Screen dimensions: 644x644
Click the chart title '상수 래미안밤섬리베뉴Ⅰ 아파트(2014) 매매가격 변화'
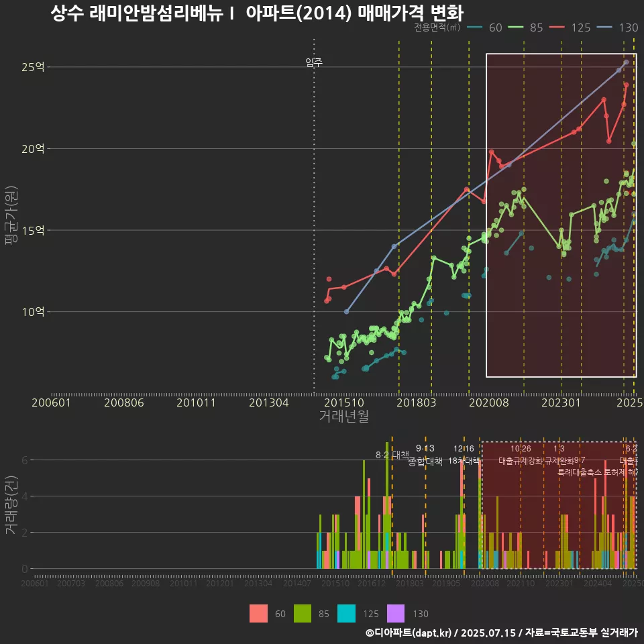[x=257, y=13]
